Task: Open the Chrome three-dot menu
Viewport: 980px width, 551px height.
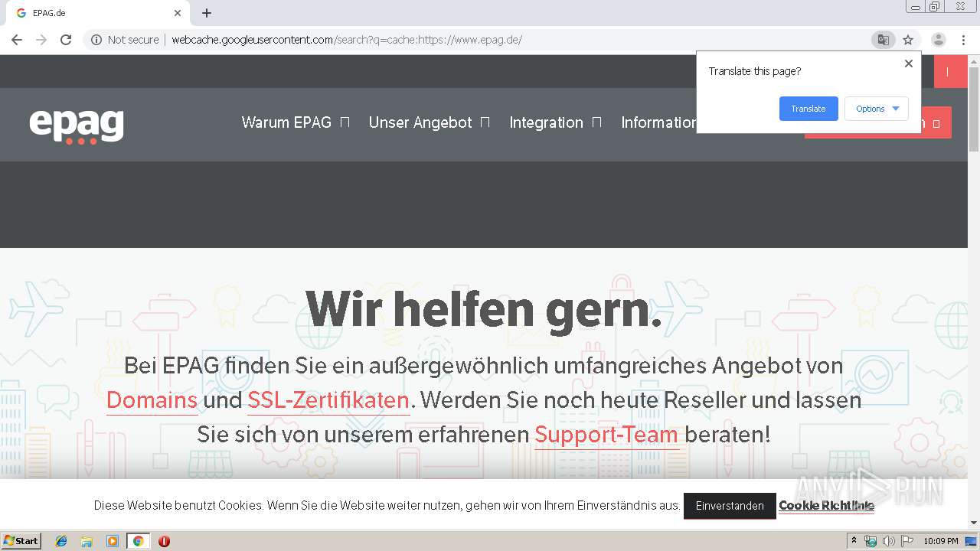Action: tap(963, 40)
